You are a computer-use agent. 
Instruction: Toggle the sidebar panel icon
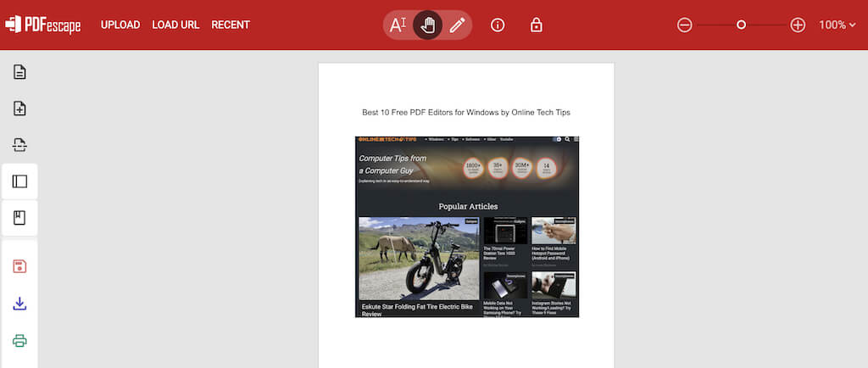(20, 181)
